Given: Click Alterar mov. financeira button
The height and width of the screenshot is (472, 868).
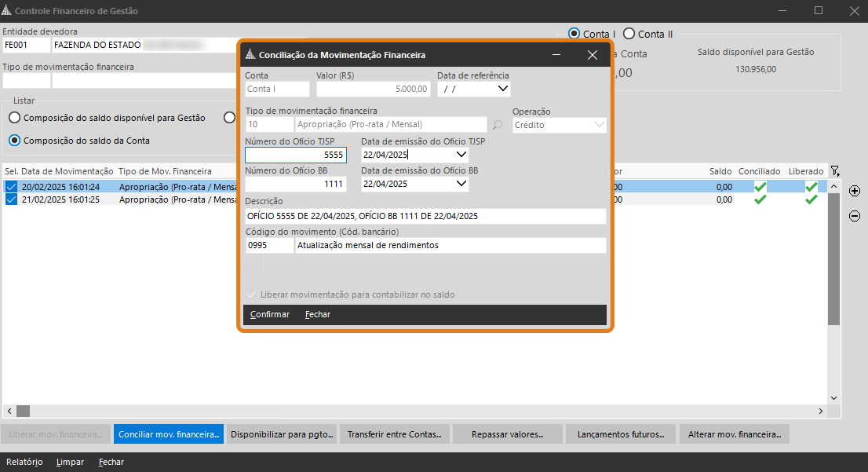Looking at the screenshot, I should coord(735,434).
